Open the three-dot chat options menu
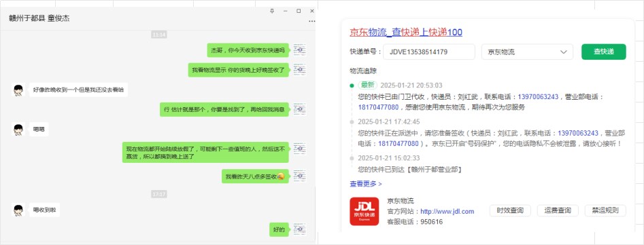 tap(312, 21)
